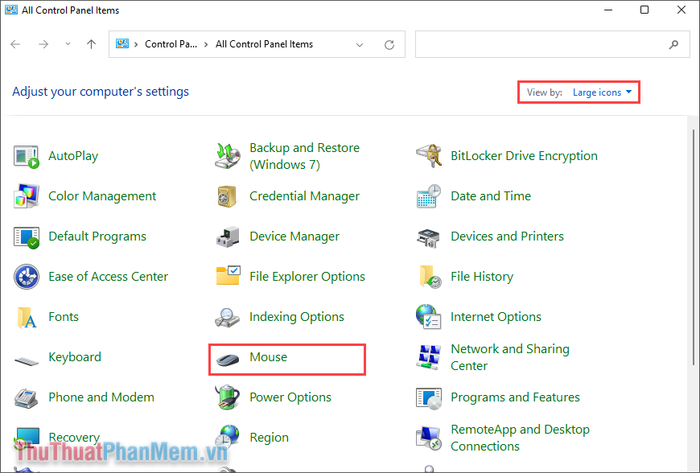
Task: Open the Ease of Access Center icon
Action: 26,277
